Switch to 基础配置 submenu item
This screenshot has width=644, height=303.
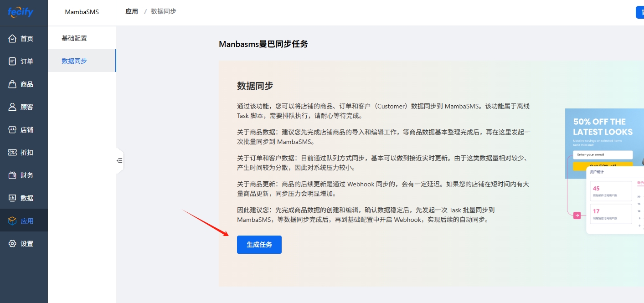(74, 38)
